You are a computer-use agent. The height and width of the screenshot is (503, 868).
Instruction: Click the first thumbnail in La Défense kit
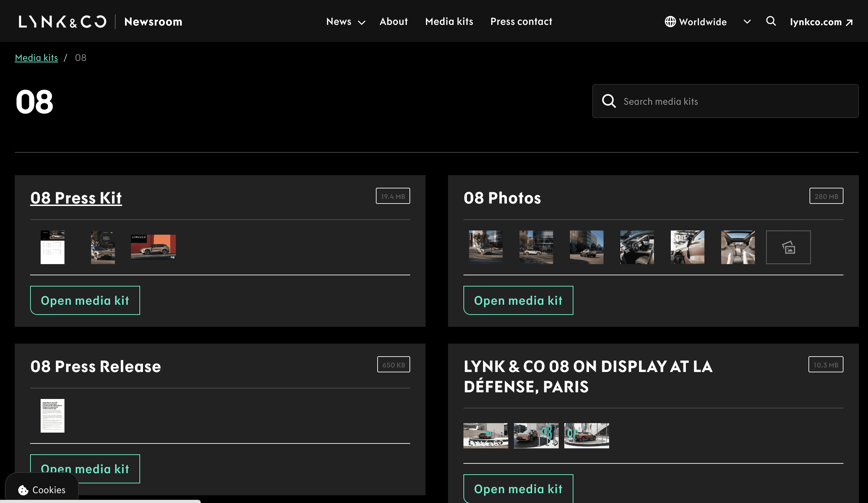click(486, 436)
